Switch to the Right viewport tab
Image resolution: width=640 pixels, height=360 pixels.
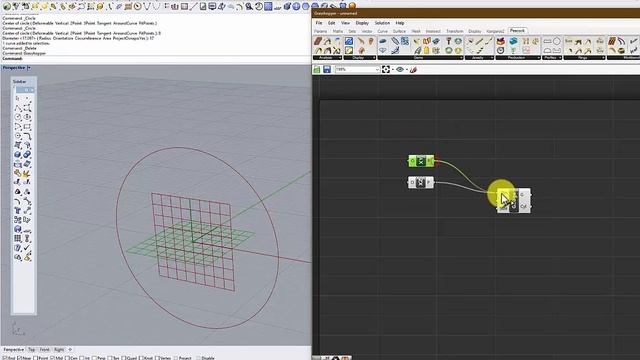point(59,350)
